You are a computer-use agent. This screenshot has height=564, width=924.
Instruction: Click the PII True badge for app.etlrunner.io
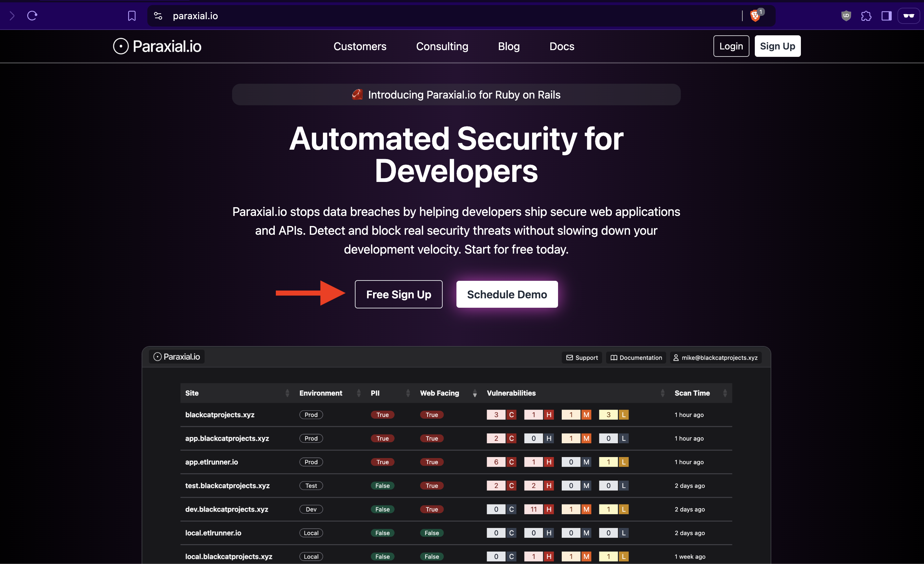[x=382, y=462]
